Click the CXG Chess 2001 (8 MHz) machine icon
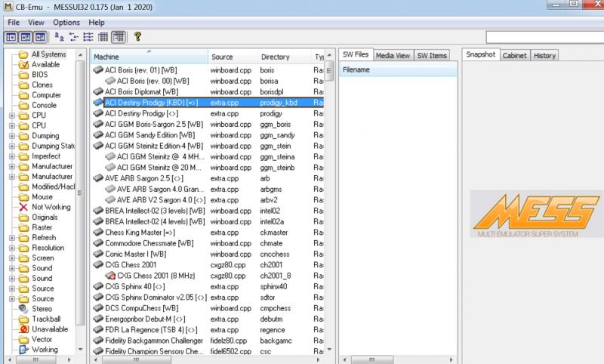Viewport: 604px width, 364px height. [x=110, y=276]
